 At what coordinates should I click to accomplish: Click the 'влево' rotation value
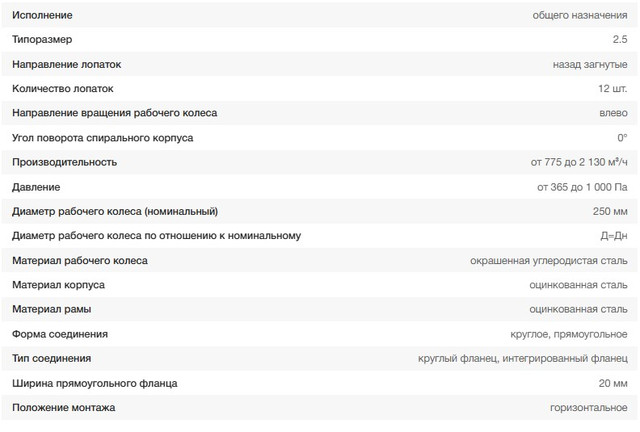click(x=612, y=113)
